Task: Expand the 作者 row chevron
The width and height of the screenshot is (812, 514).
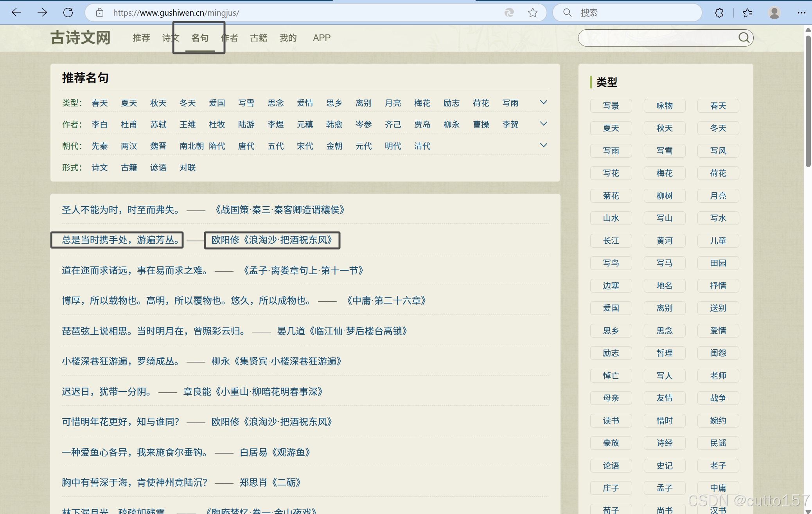Action: click(x=543, y=124)
